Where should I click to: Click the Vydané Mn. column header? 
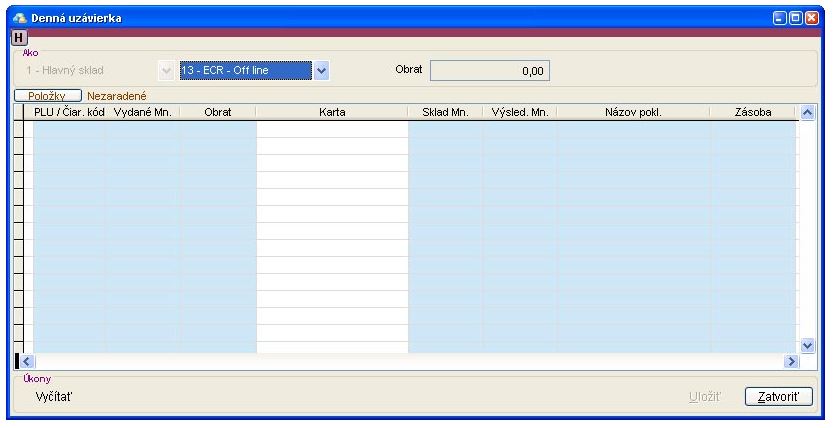click(143, 113)
